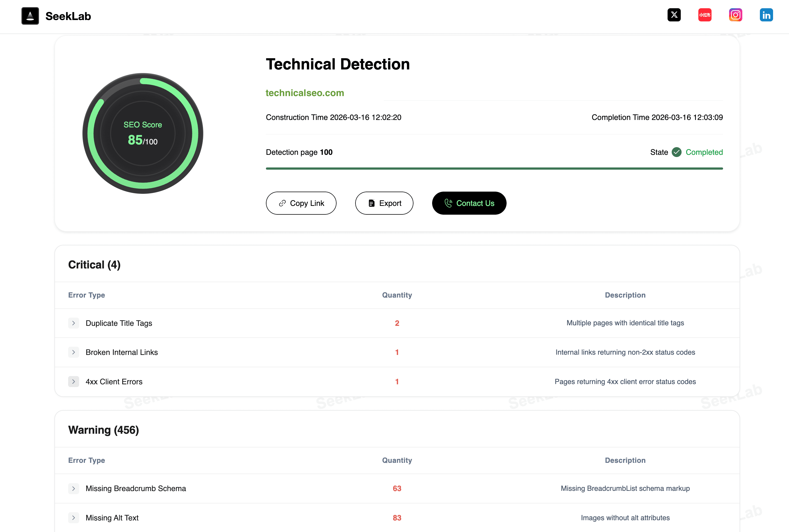Click 'Missing BreadcrumbList schema markup' description
This screenshot has height=532, width=789.
(625, 488)
